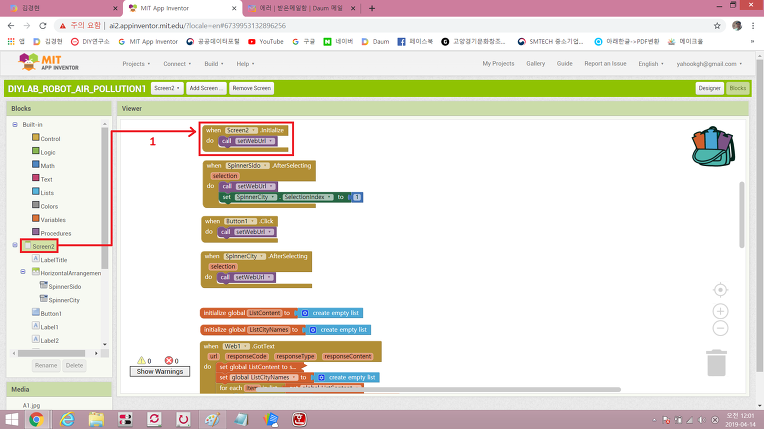Open the Chrome three-dot menu
This screenshot has height=429, width=764.
click(x=753, y=26)
